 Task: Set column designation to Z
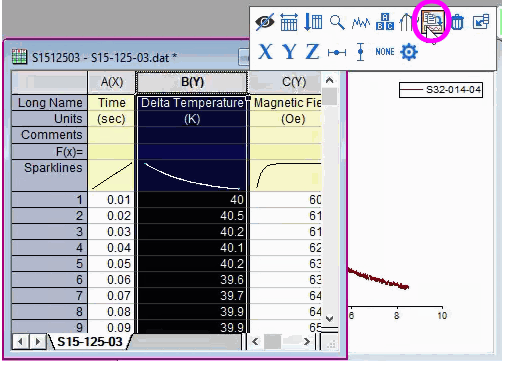(x=313, y=52)
